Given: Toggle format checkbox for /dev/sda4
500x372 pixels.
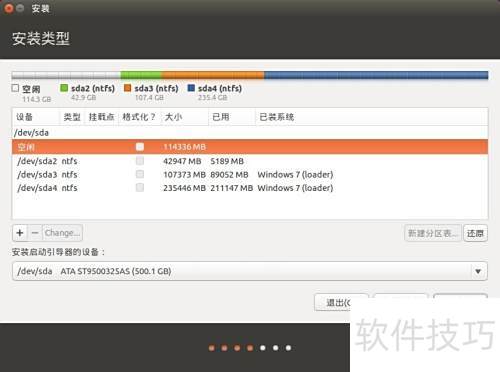Looking at the screenshot, I should 140,187.
